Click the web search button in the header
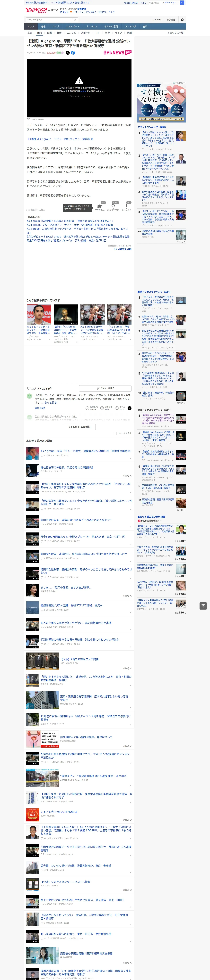Screen dimensions: 210x980 coord(182,3)
